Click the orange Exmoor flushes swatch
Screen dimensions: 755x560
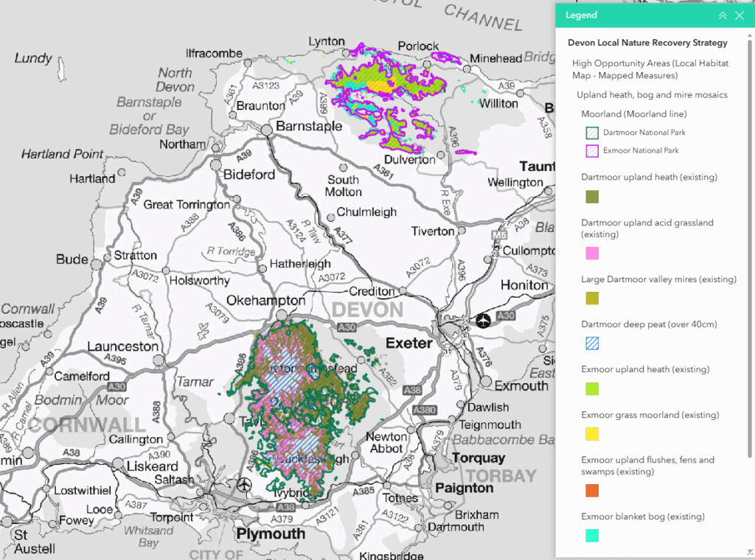point(591,491)
